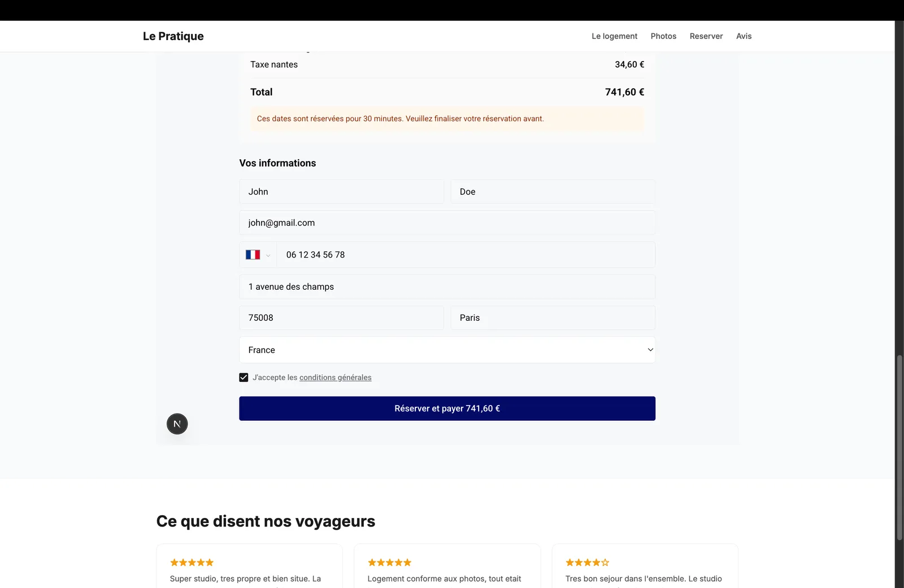This screenshot has width=904, height=588.
Task: Open the Avis nav item
Action: (x=744, y=36)
